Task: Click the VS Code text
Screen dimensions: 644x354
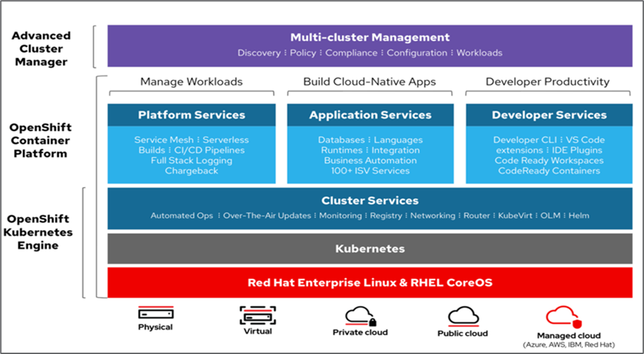Action: (x=585, y=140)
